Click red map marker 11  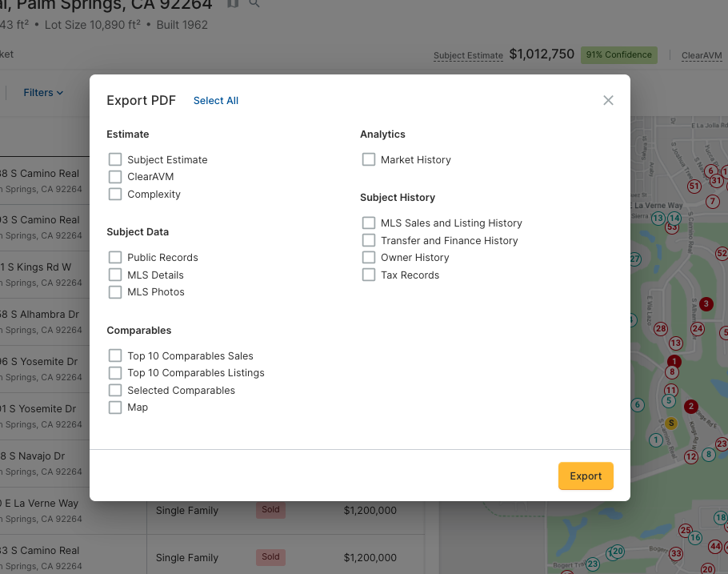pyautogui.click(x=671, y=390)
